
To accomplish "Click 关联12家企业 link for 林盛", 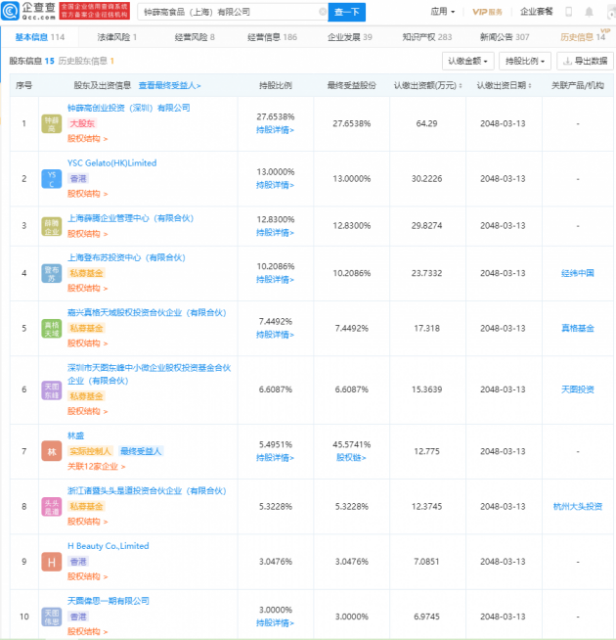I will pyautogui.click(x=96, y=466).
